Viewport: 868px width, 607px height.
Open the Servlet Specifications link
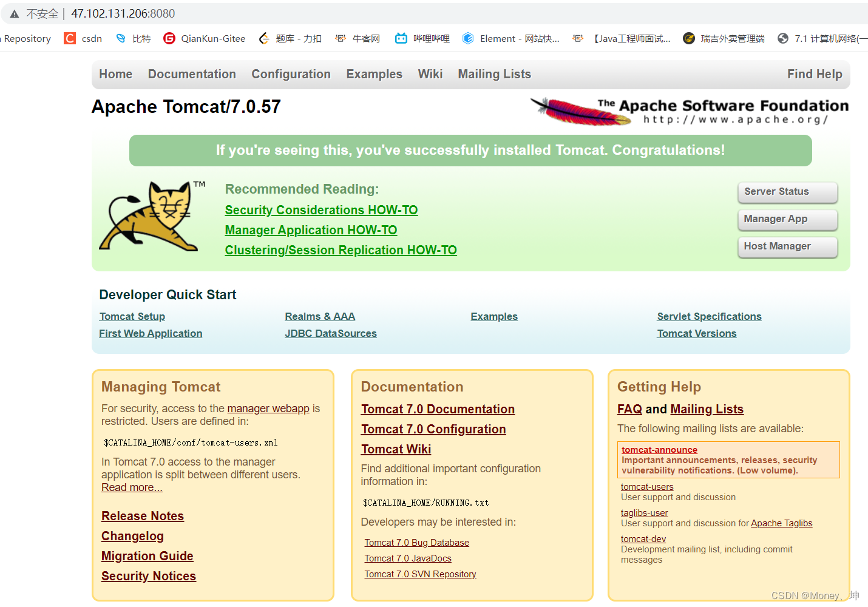click(709, 316)
